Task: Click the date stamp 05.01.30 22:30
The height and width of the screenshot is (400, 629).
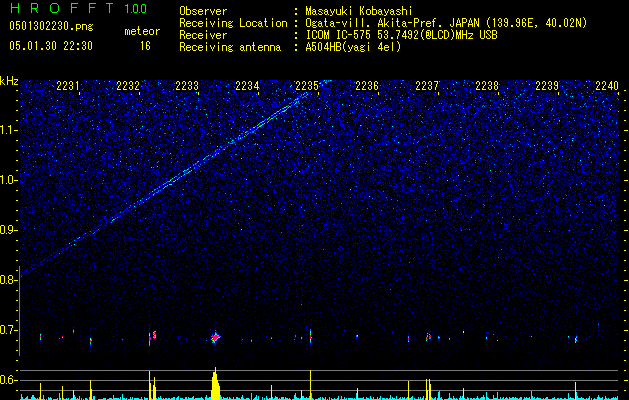Action: point(51,46)
